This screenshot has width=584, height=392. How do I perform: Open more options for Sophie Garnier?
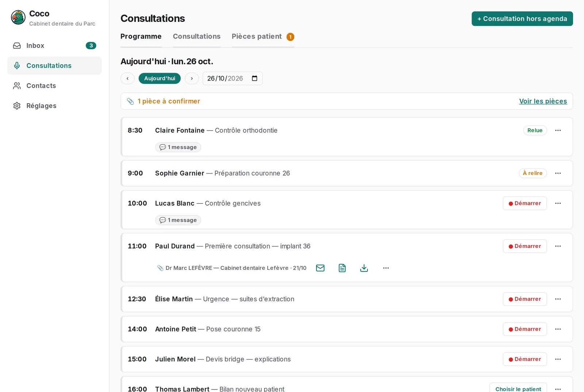tap(558, 173)
